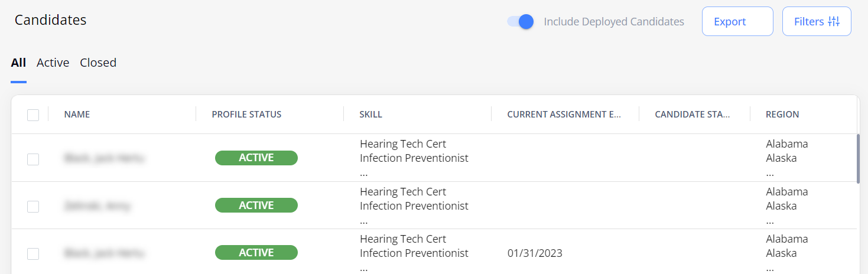The width and height of the screenshot is (868, 274).
Task: Click the Current Assignment column header
Action: click(x=564, y=115)
